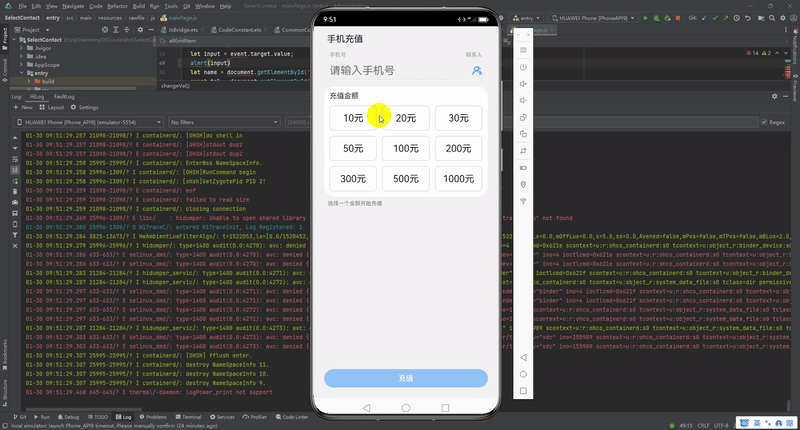This screenshot has height=430, width=800.
Task: Click the red Stop icon in toolbar
Action: pyautogui.click(x=678, y=18)
